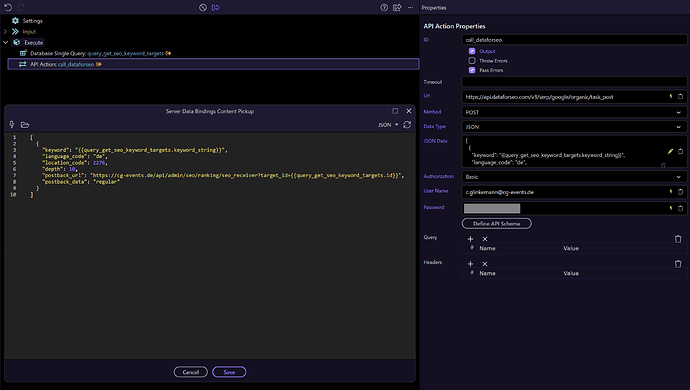Click the clipboard icon of User Name
The image size is (690, 390).
tap(680, 191)
